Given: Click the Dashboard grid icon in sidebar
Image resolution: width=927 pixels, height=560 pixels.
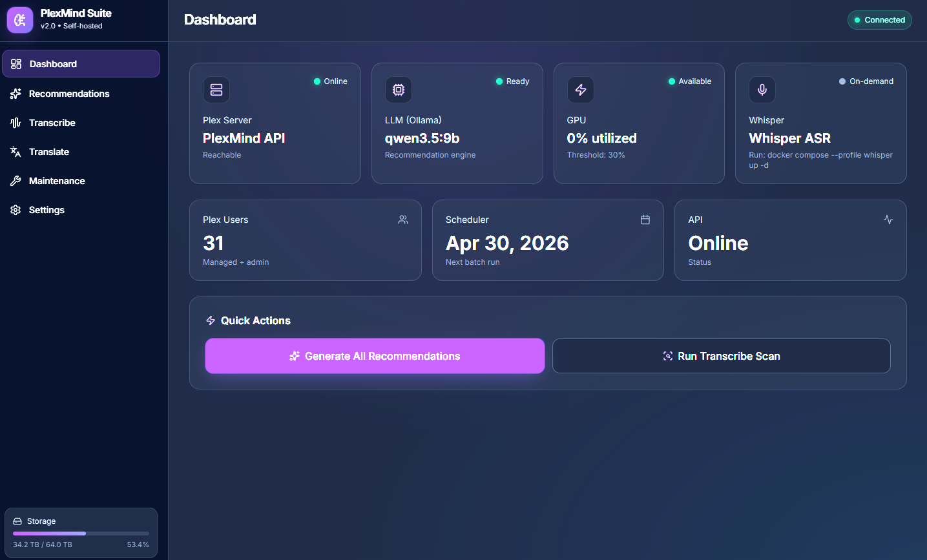Looking at the screenshot, I should click(16, 64).
